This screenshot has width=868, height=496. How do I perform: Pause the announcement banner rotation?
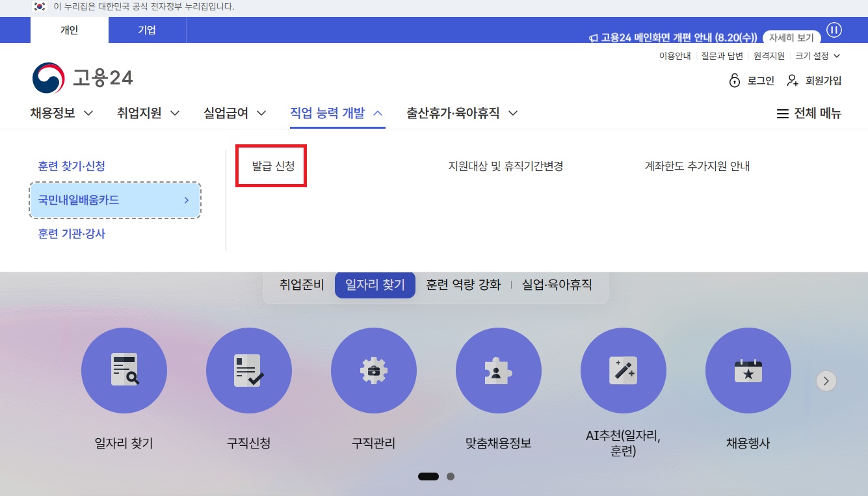click(x=834, y=30)
